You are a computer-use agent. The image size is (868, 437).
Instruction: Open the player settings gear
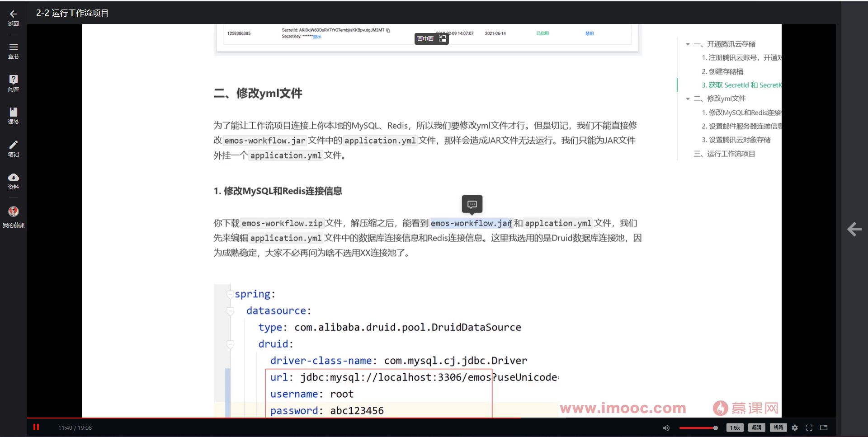coord(795,428)
